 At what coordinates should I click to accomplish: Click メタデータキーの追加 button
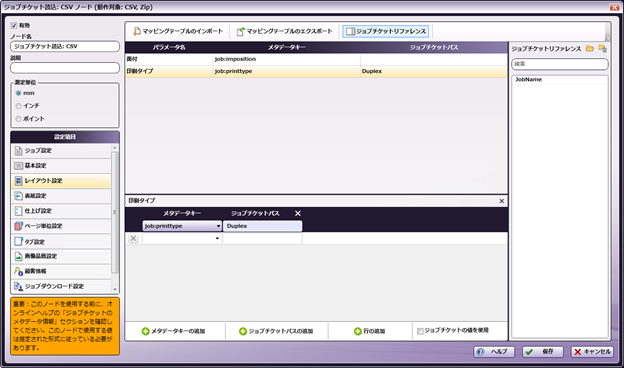(x=174, y=331)
